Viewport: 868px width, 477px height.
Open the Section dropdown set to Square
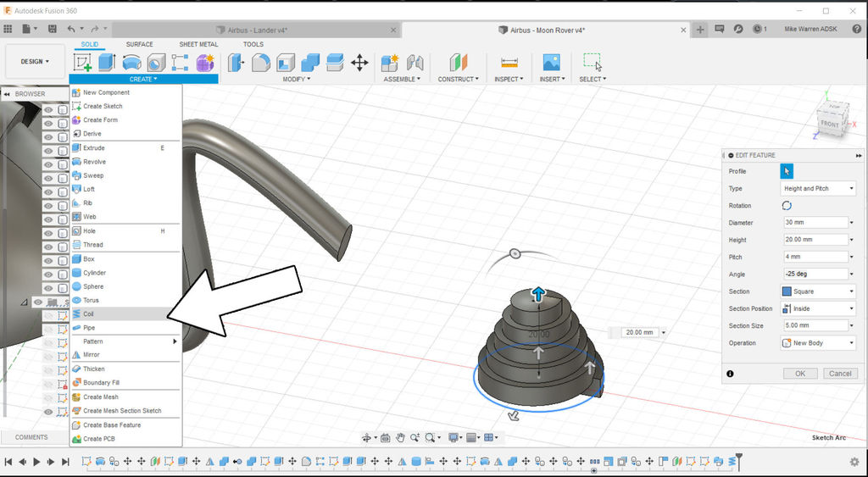(x=817, y=291)
